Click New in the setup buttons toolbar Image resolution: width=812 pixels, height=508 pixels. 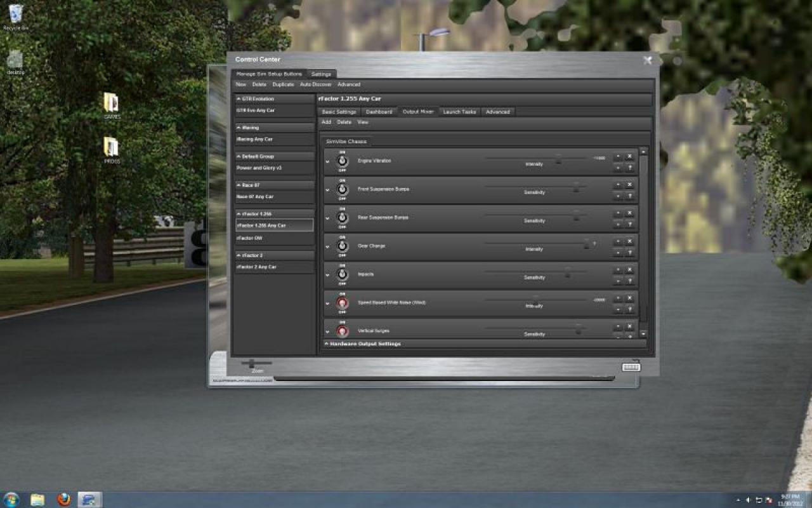click(x=241, y=84)
